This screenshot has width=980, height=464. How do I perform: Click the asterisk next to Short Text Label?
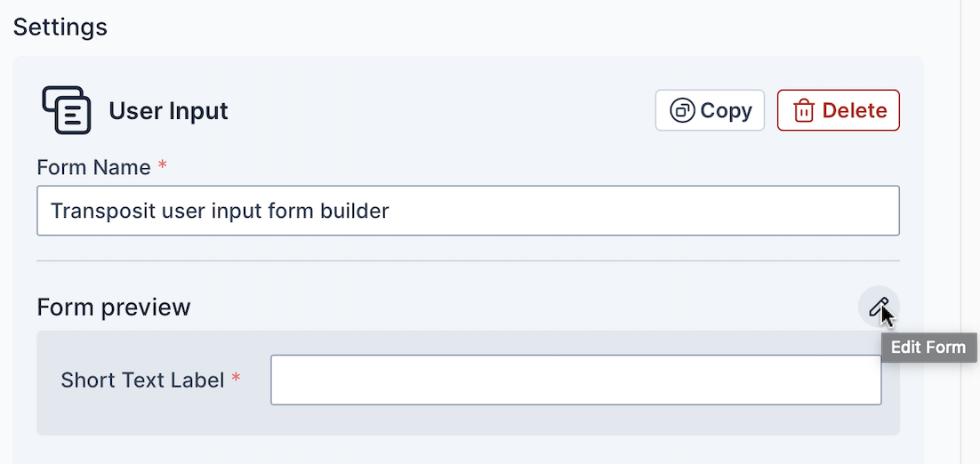tap(237, 380)
